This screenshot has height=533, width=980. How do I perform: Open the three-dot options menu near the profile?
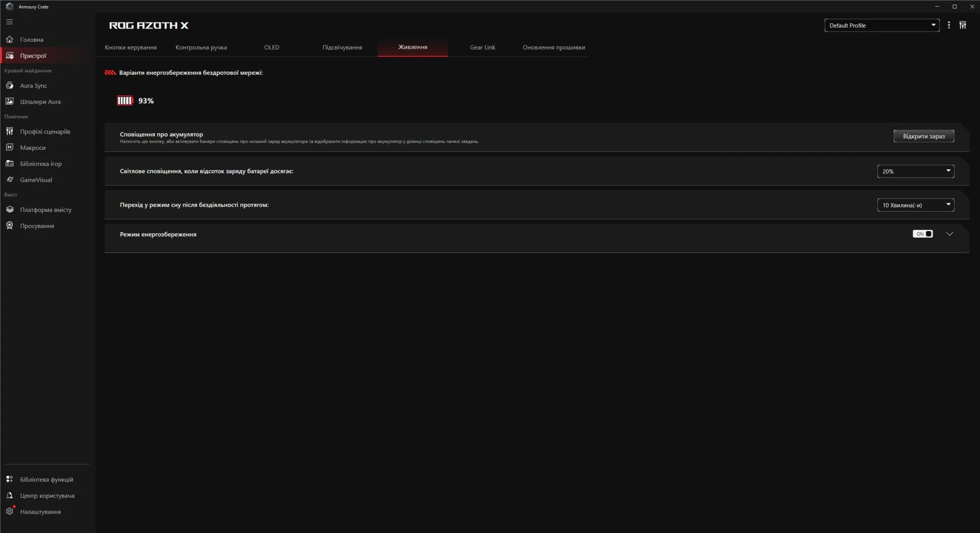949,25
